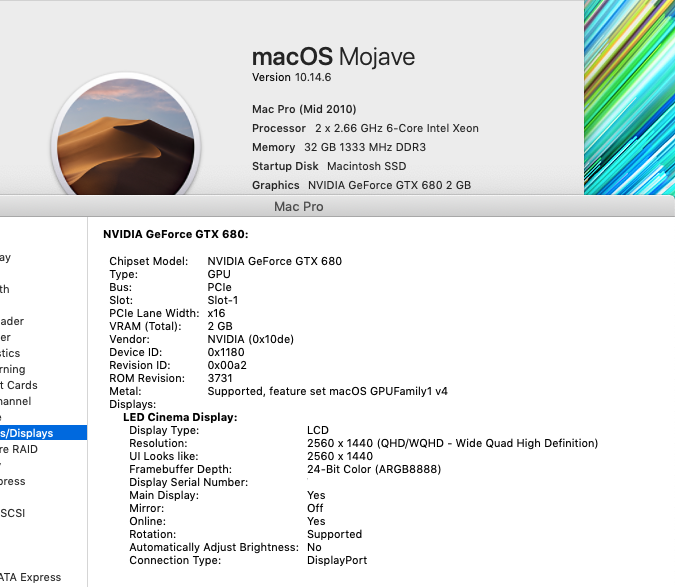Click Metal value 'Supported, feature set macOS GPUFamily1 v4'

pyautogui.click(x=328, y=391)
